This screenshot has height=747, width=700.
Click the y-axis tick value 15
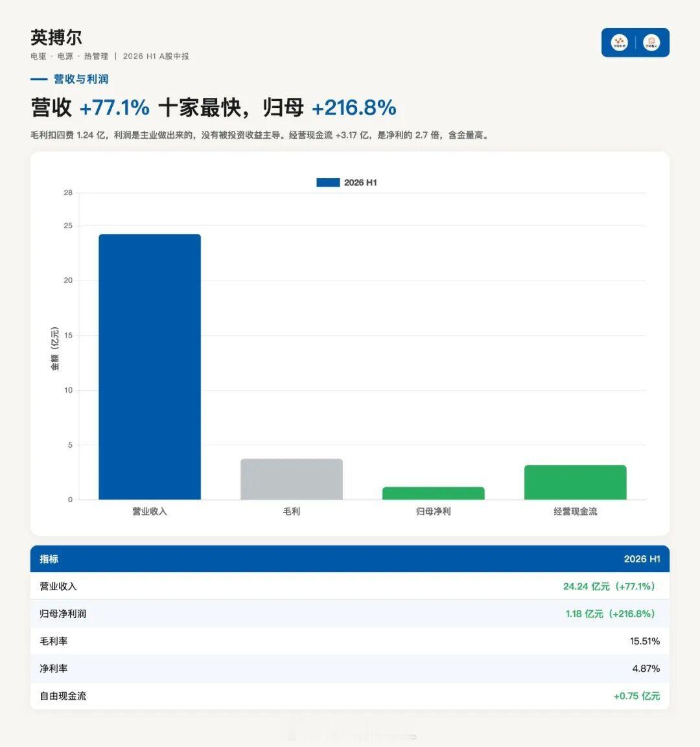coord(68,335)
